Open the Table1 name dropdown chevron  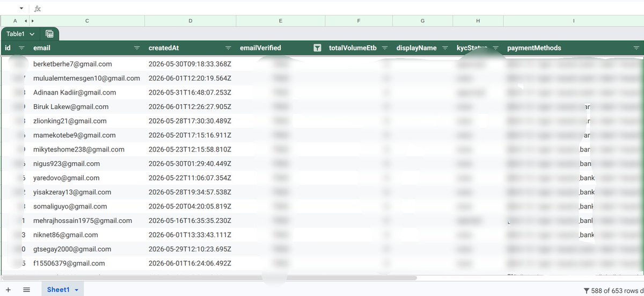(x=32, y=34)
